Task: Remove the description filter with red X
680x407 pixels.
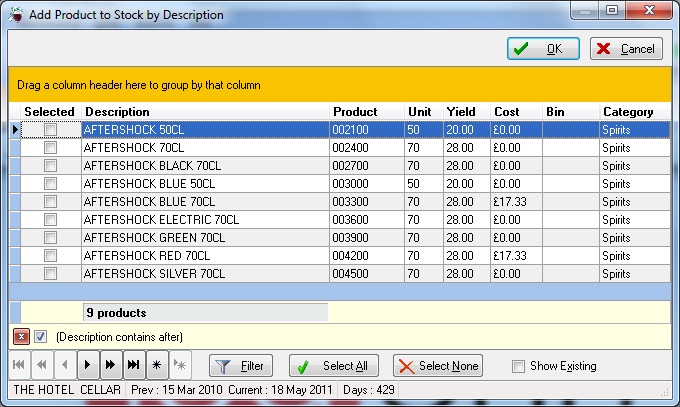Action: click(x=21, y=337)
